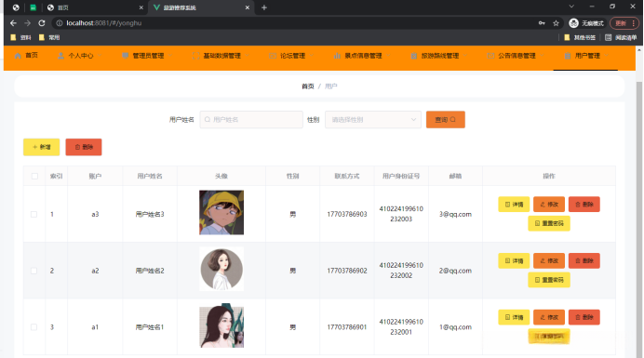The width and height of the screenshot is (644, 358).
Task: Open the saved password key icon
Action: 542,23
